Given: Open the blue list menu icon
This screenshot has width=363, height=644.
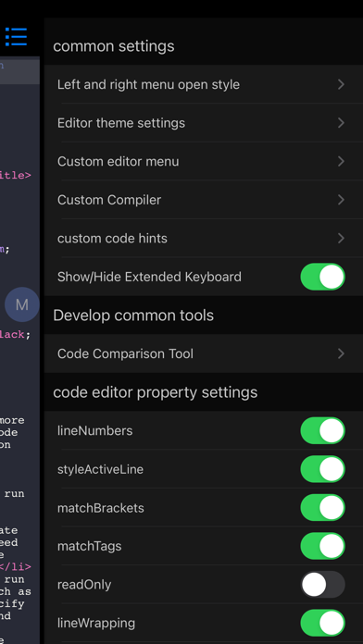Looking at the screenshot, I should pos(16,37).
